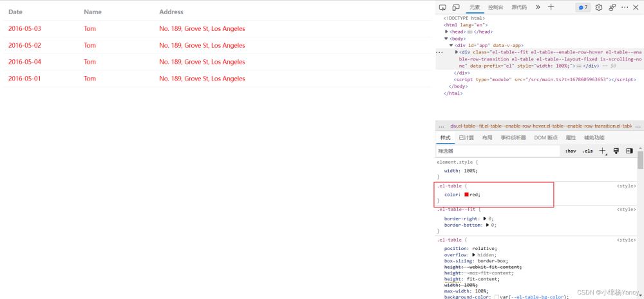
Task: Edit the height: fit-content declaration
Action: point(472,279)
